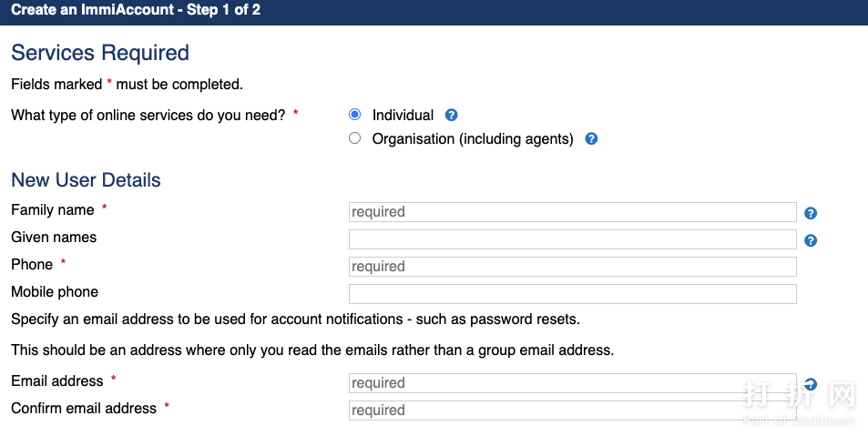This screenshot has width=868, height=436.
Task: Choose Organisation (including agents) radio button
Action: tap(355, 139)
